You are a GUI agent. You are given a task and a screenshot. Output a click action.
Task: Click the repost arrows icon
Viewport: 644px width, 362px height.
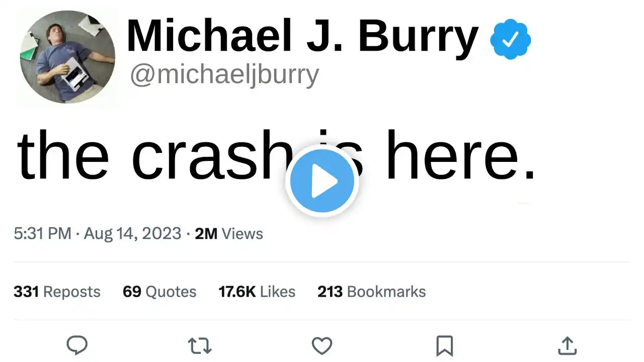200,346
